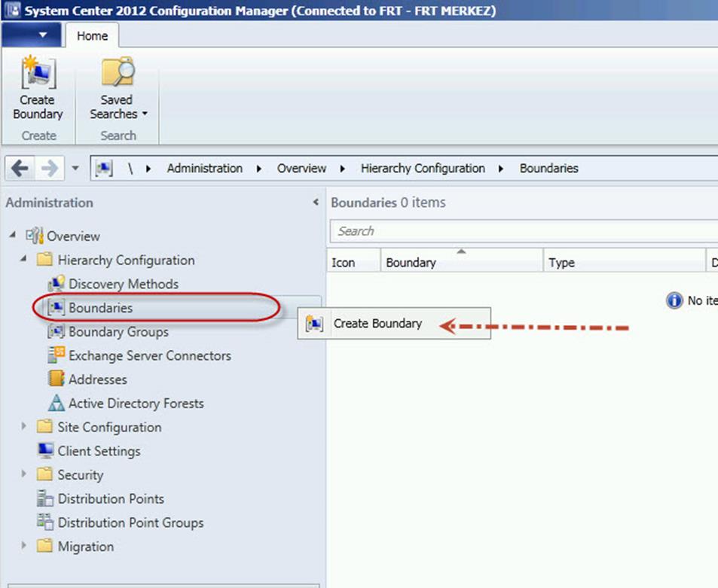Switch to the Home ribbon tab
Screen dimensions: 718x588
point(92,35)
